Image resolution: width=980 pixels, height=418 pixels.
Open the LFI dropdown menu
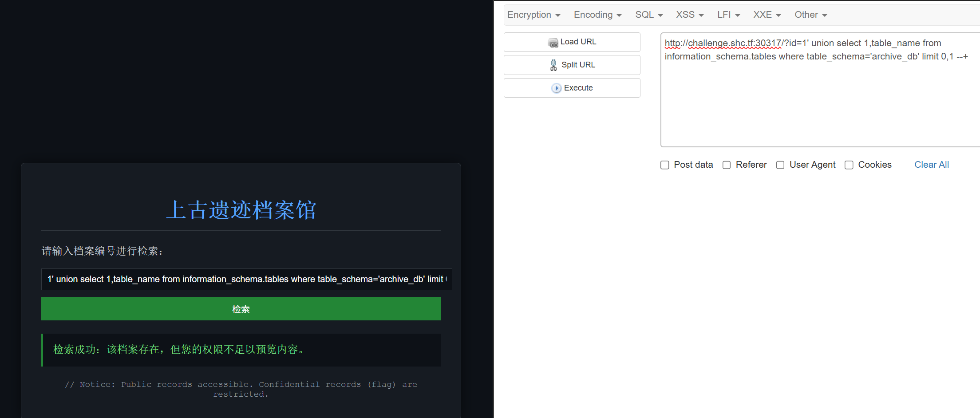(728, 15)
